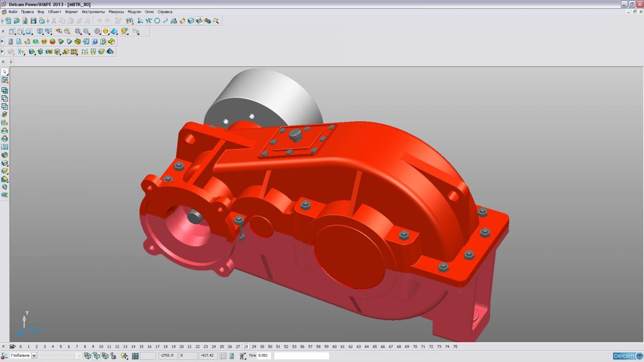Toggle level 20 in levels bar

[x=181, y=346]
